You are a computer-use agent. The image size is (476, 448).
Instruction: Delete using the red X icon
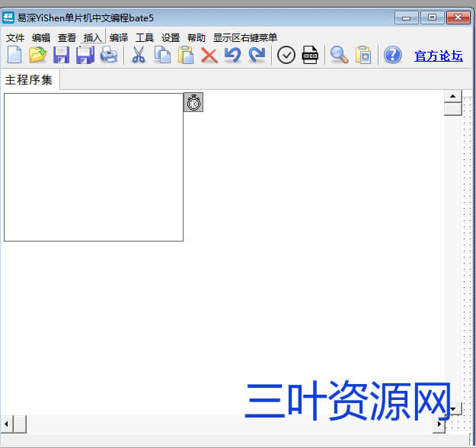(x=209, y=56)
